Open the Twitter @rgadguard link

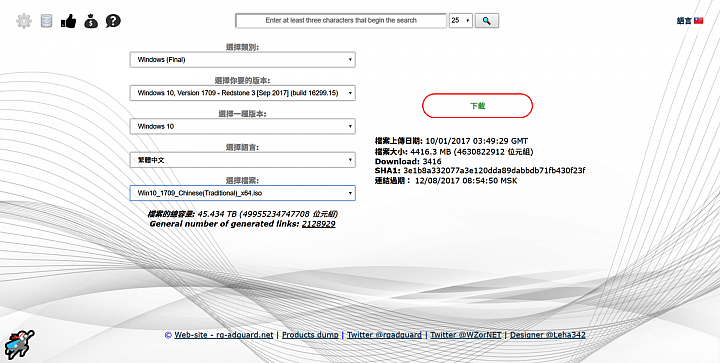pyautogui.click(x=384, y=335)
